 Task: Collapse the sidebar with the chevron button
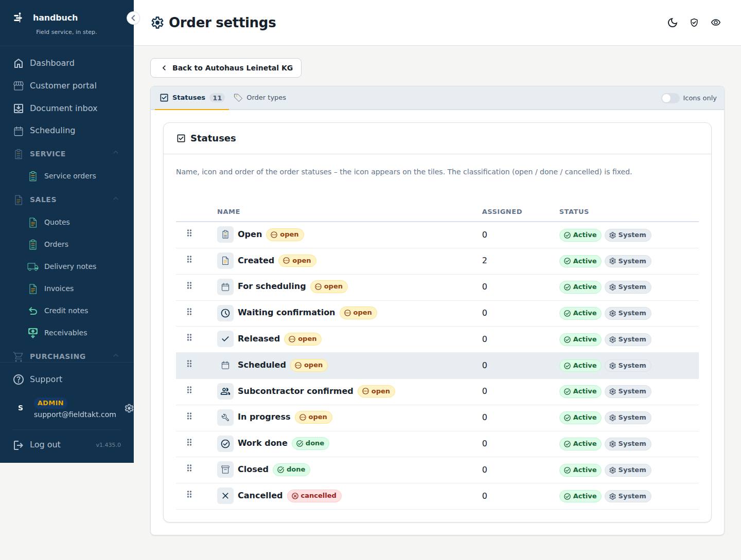pos(133,18)
